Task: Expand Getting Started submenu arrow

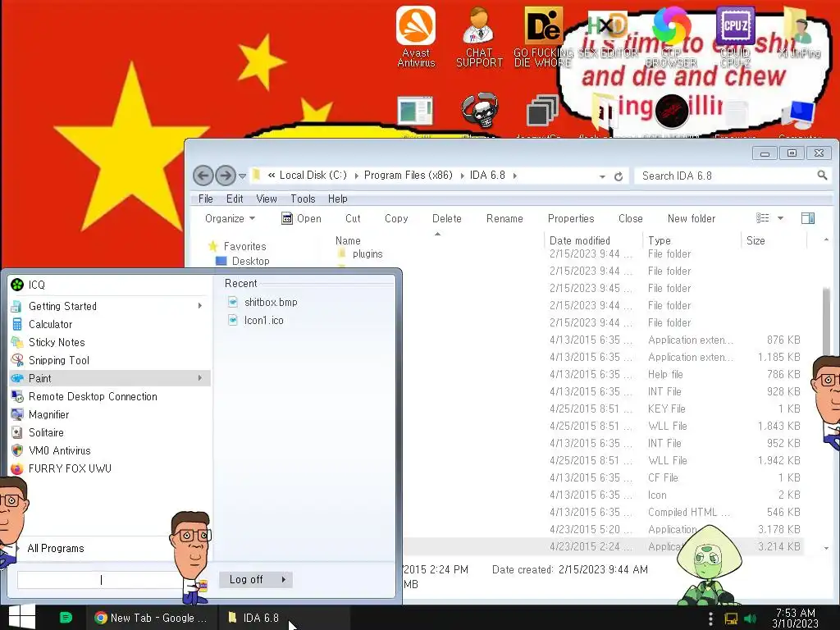Action: tap(200, 306)
